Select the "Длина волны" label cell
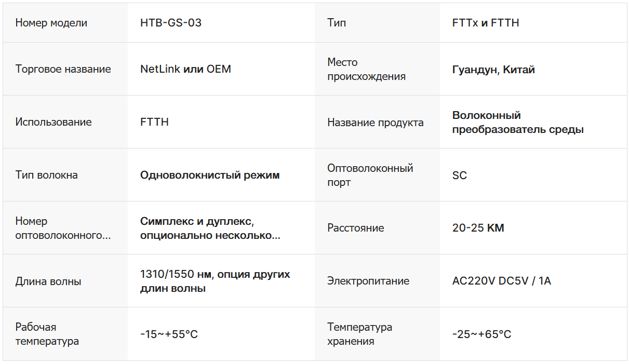 click(48, 282)
